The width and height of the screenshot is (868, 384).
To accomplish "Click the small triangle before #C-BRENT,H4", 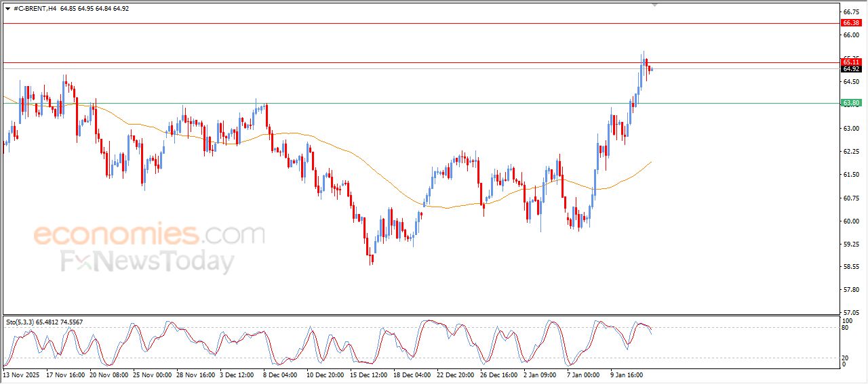I will pyautogui.click(x=7, y=9).
